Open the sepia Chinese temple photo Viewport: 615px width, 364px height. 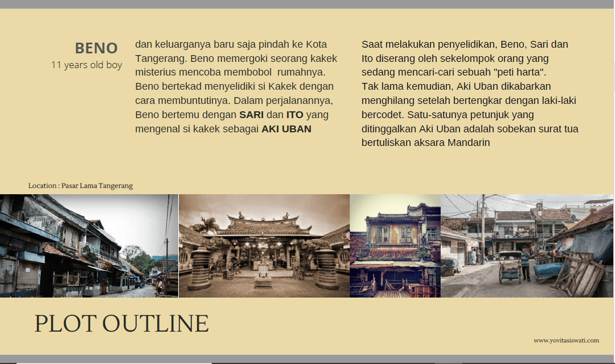[264, 245]
